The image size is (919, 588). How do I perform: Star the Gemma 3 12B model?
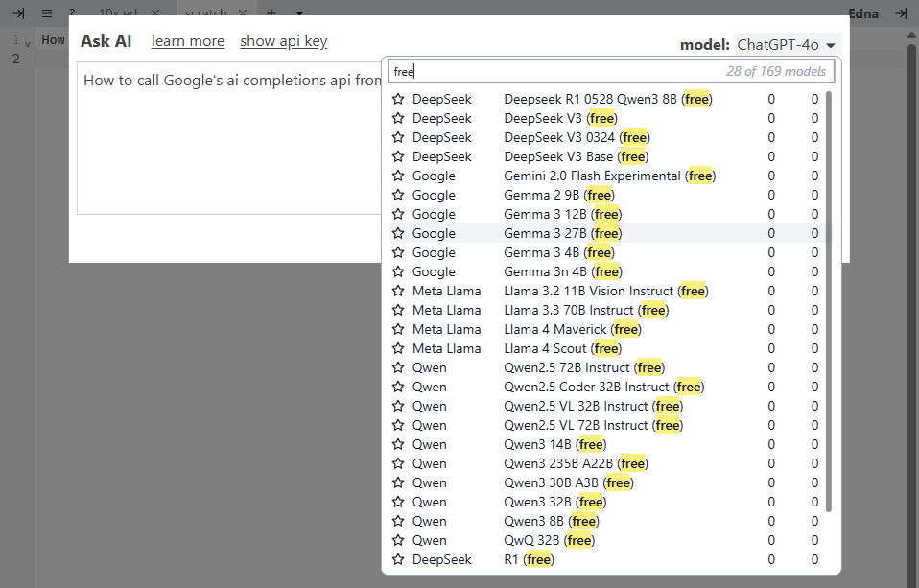pyautogui.click(x=398, y=214)
